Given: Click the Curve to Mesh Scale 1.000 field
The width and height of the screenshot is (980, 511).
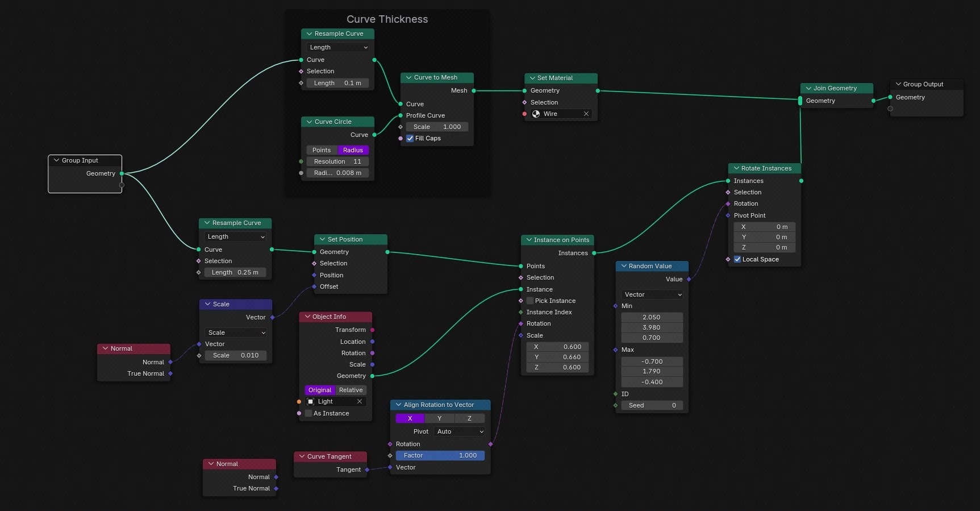Looking at the screenshot, I should [x=437, y=127].
